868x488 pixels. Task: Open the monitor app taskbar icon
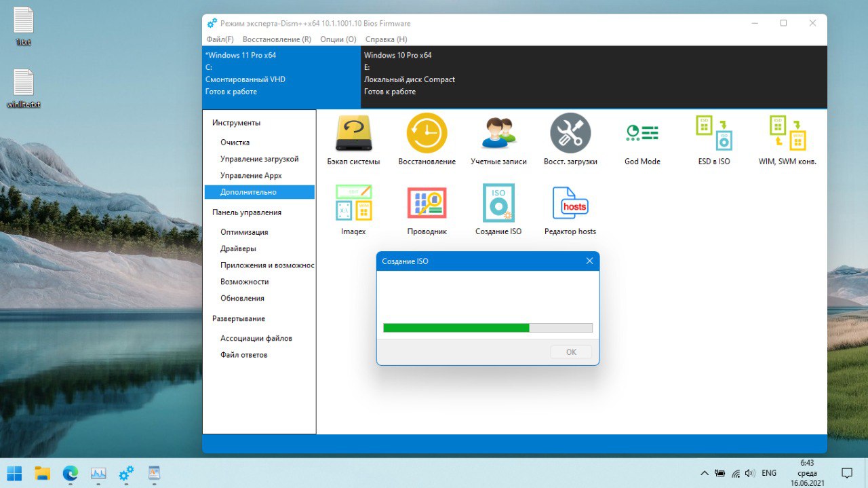click(x=98, y=473)
